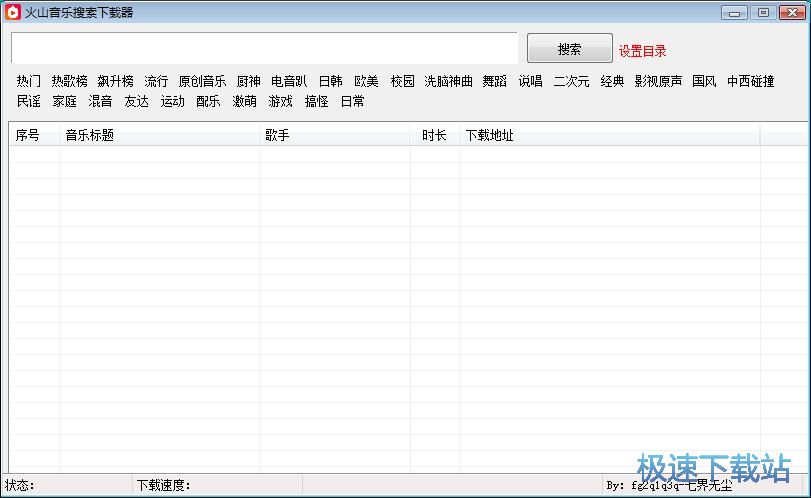Open the 日常 daily category

pos(352,101)
